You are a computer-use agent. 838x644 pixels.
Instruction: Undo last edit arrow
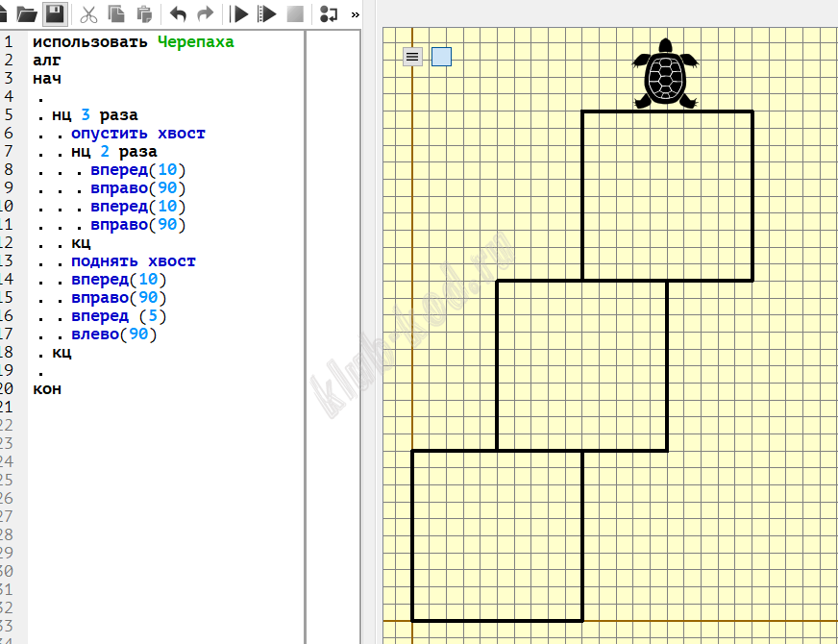[178, 14]
